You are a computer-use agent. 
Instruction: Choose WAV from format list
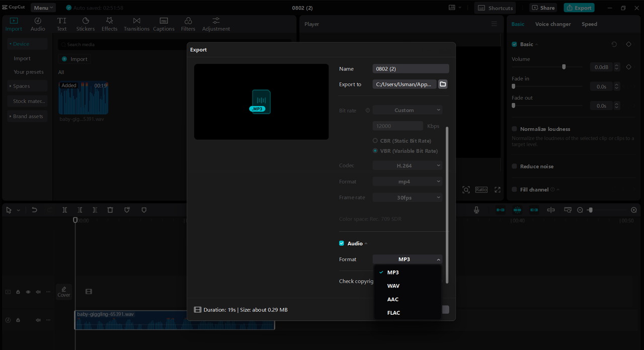click(408, 286)
